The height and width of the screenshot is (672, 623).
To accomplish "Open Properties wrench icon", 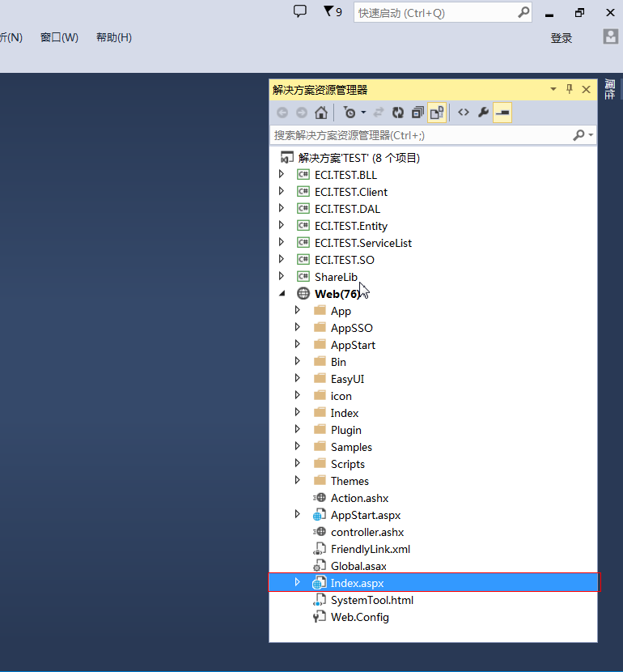I will pos(483,113).
